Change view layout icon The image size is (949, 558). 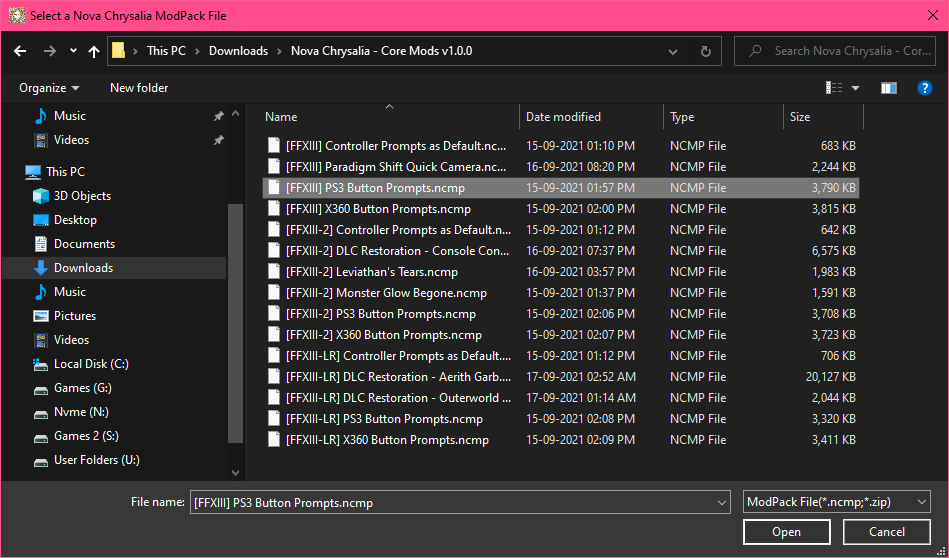click(x=834, y=88)
